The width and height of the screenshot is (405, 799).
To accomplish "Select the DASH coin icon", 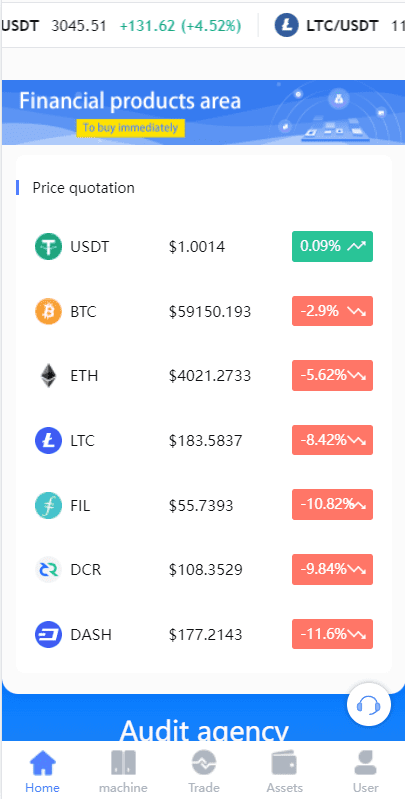I will coord(48,634).
